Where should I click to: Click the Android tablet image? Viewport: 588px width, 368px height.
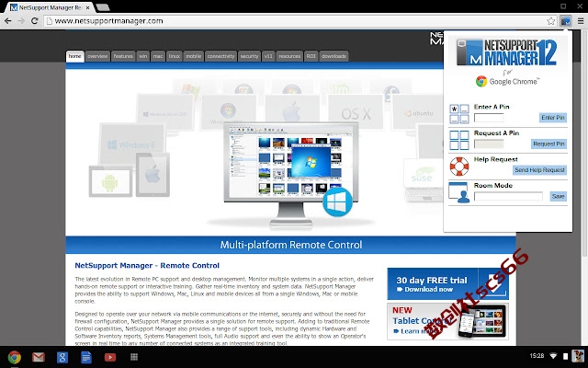[x=110, y=182]
